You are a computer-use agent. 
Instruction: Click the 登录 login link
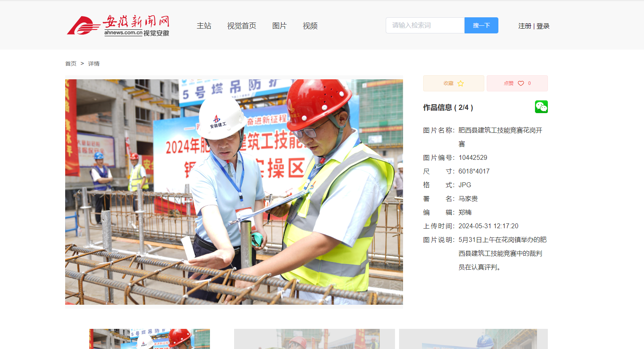(x=543, y=26)
